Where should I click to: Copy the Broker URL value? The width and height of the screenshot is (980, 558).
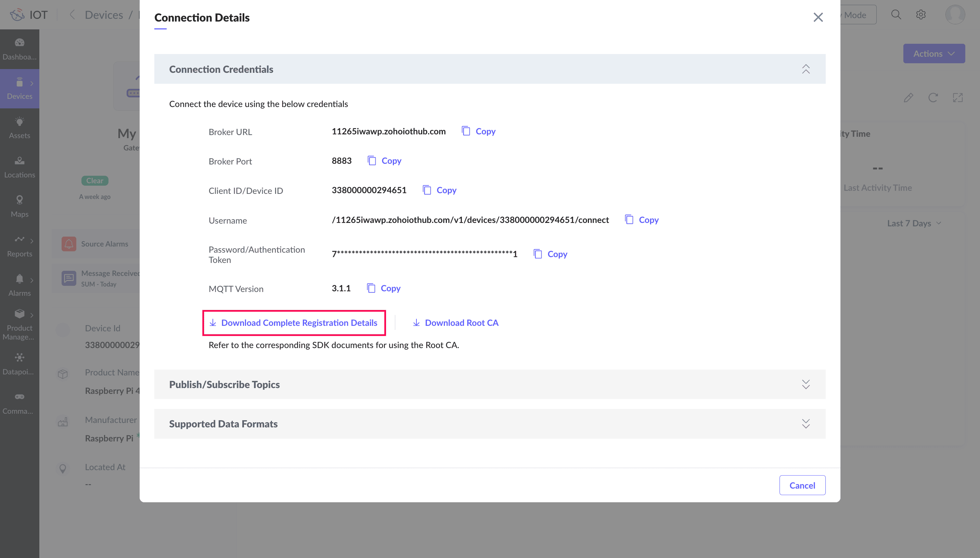pos(479,131)
